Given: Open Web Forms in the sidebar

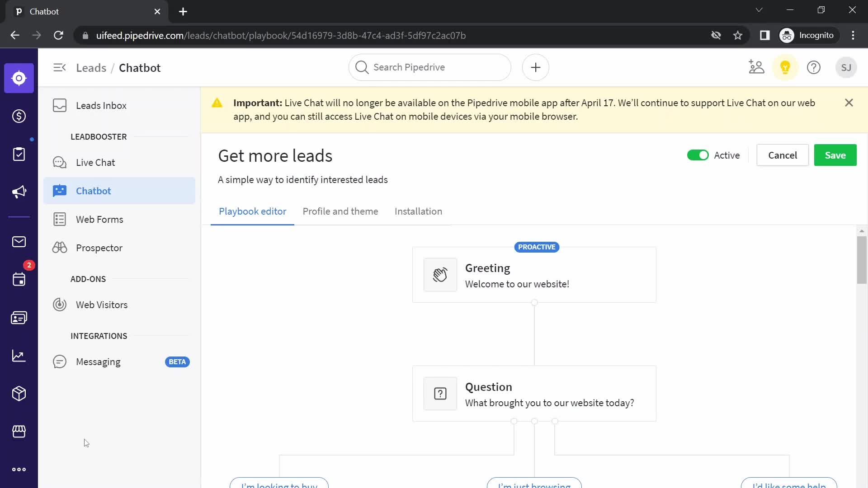Looking at the screenshot, I should tap(119, 219).
